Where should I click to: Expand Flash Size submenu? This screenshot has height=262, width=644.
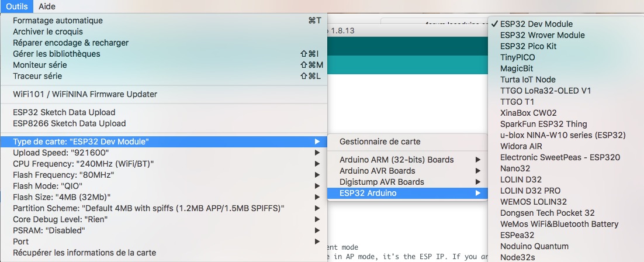click(164, 197)
